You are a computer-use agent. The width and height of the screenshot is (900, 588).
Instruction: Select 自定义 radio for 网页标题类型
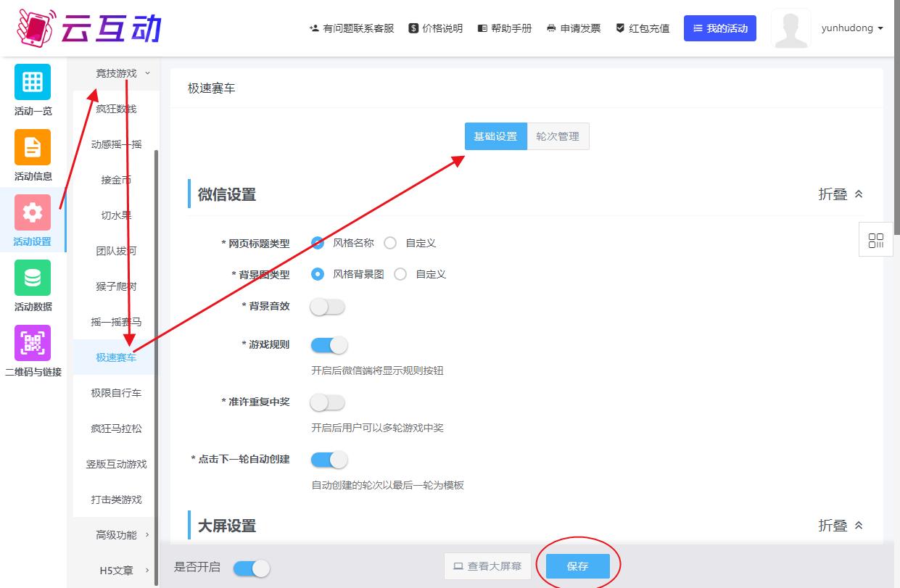pos(390,244)
